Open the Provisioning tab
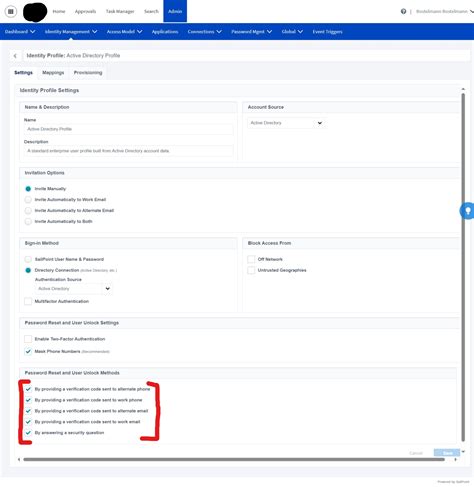 [88, 73]
